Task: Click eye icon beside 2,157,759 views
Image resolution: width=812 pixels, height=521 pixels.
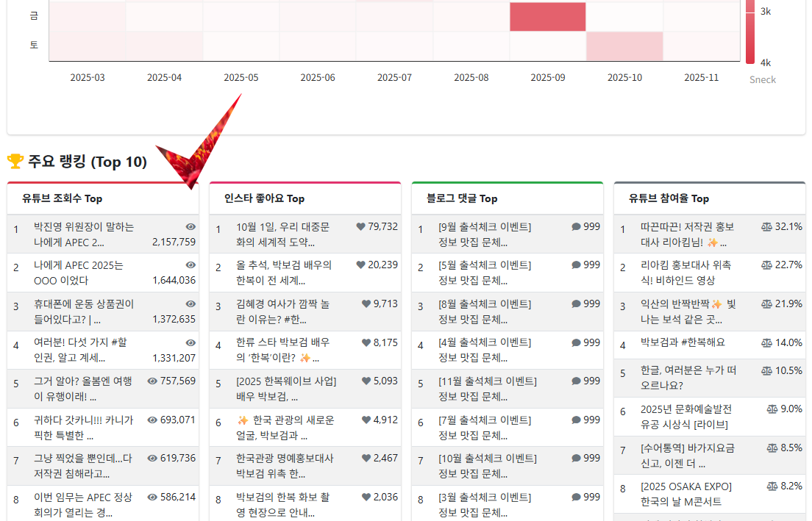Action: pos(190,227)
